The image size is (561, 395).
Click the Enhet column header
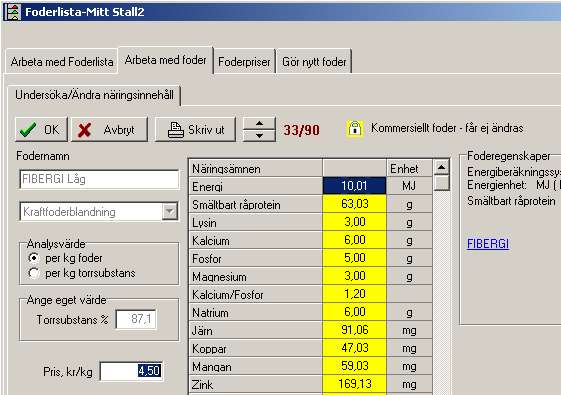[x=409, y=168]
